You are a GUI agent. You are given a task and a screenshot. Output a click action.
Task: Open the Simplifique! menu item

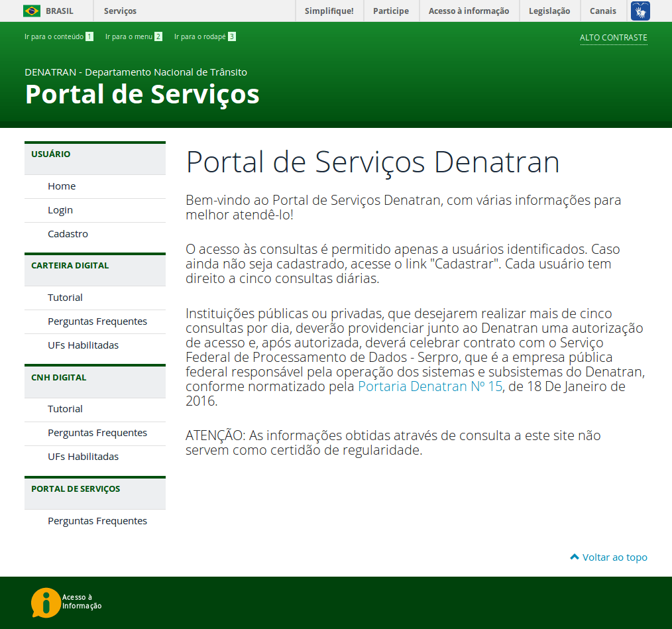329,11
